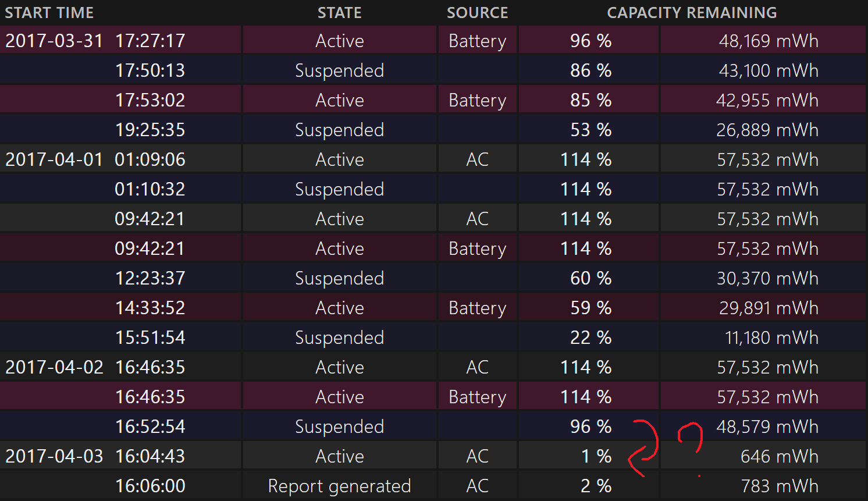Screen dimensions: 868x501
Task: Click the CAPACITY REMAINING column header
Action: pyautogui.click(x=692, y=13)
